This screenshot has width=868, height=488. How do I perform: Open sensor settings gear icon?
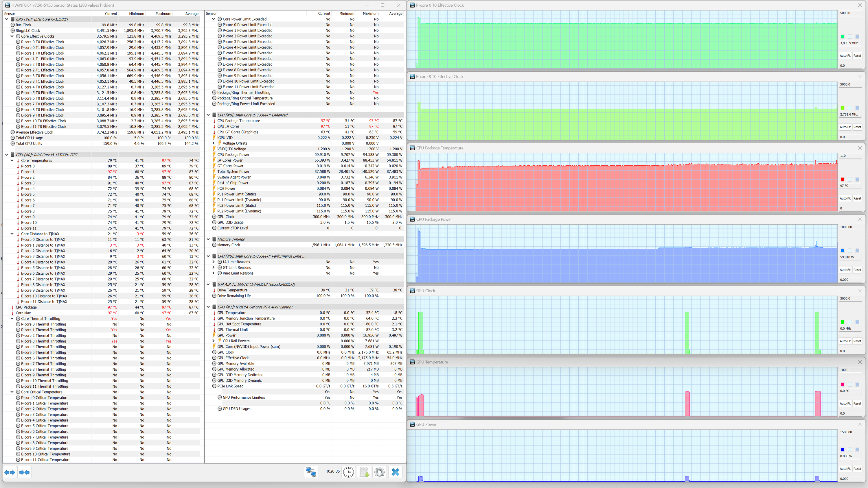(x=379, y=472)
